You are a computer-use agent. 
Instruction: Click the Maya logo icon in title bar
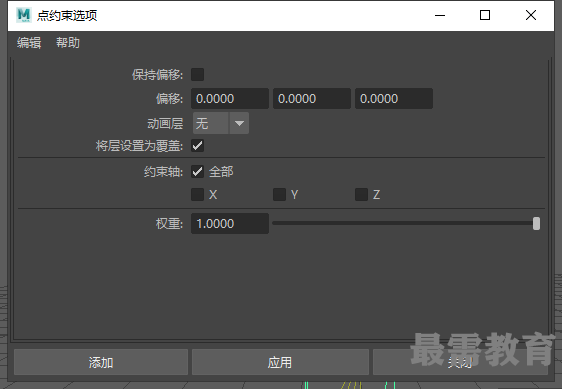pos(24,15)
